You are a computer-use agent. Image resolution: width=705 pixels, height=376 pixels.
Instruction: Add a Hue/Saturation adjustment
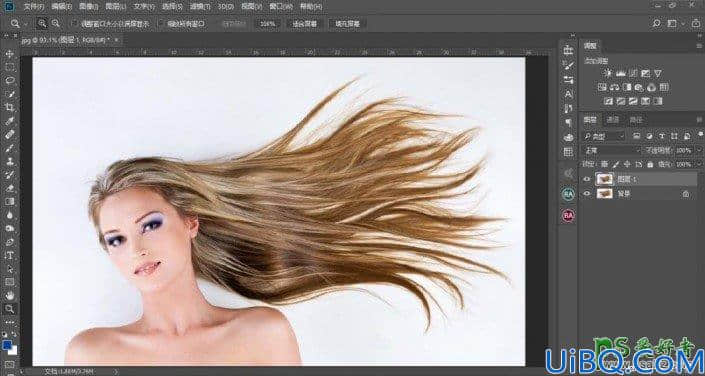tap(602, 87)
